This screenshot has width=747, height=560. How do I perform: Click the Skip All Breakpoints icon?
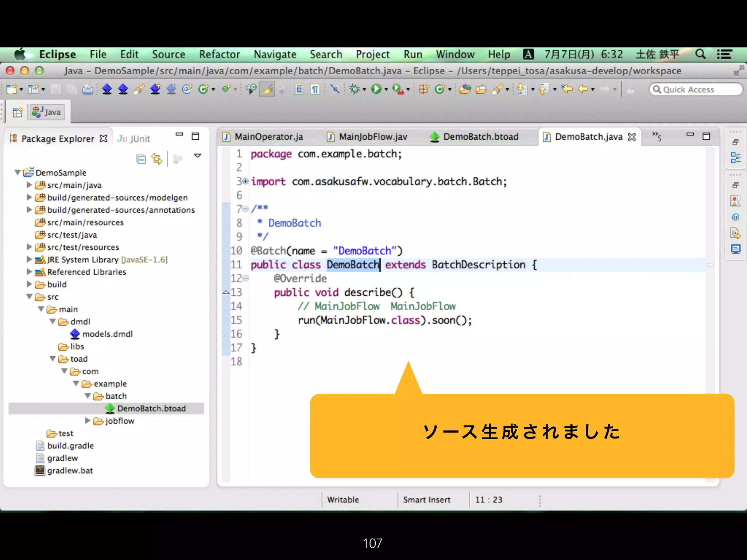click(x=335, y=89)
